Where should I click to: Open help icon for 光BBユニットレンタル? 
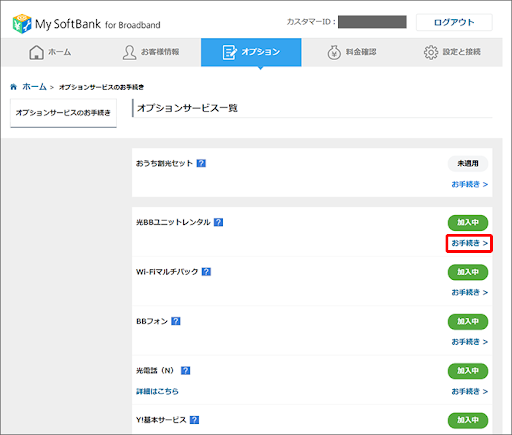pos(218,222)
